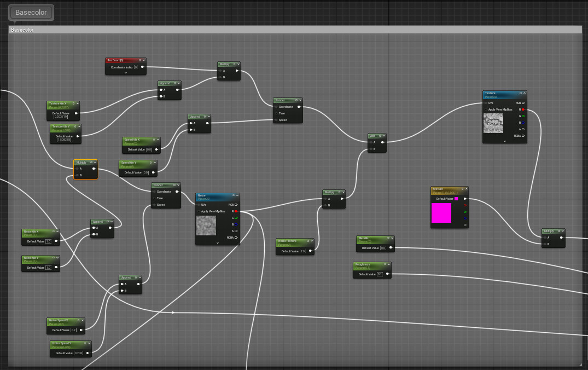Expand the TexCoord node's bottom arrow

[126, 73]
